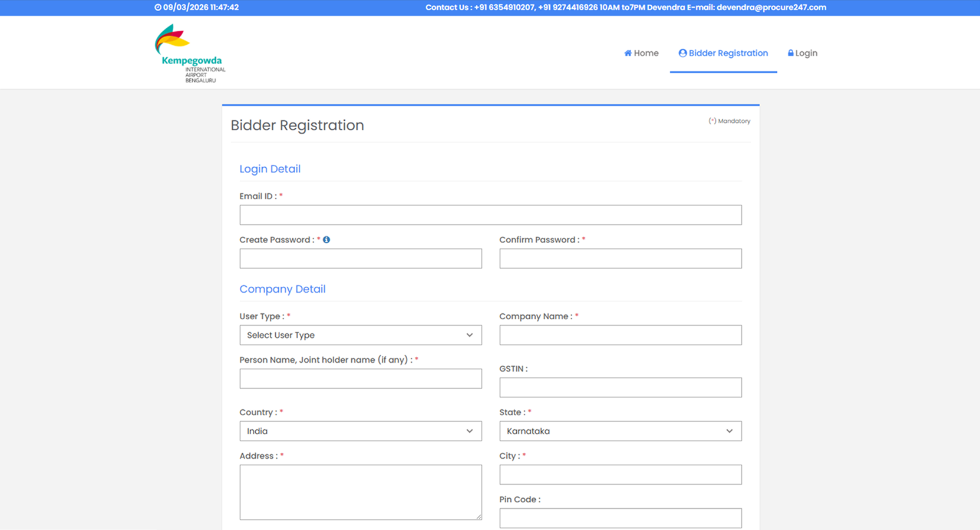This screenshot has height=530, width=980.
Task: Open the State dropdown showing Karnataka
Action: 620,431
